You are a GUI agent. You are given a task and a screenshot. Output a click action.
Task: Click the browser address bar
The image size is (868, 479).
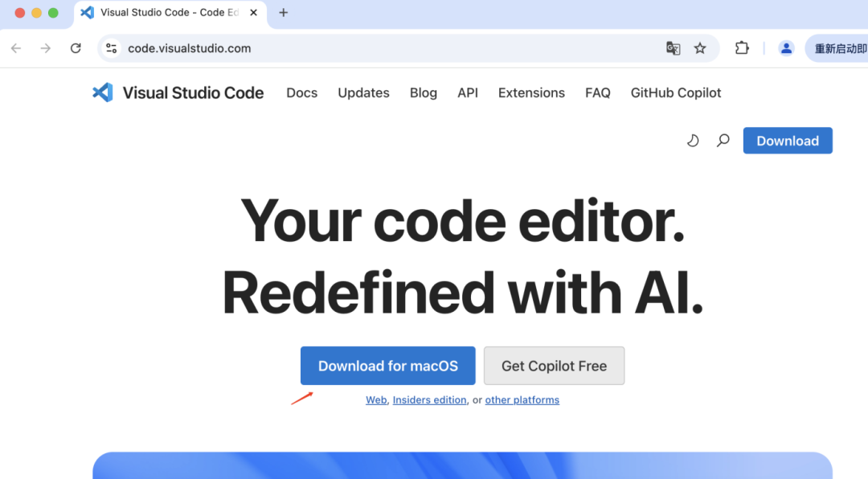(x=321, y=47)
